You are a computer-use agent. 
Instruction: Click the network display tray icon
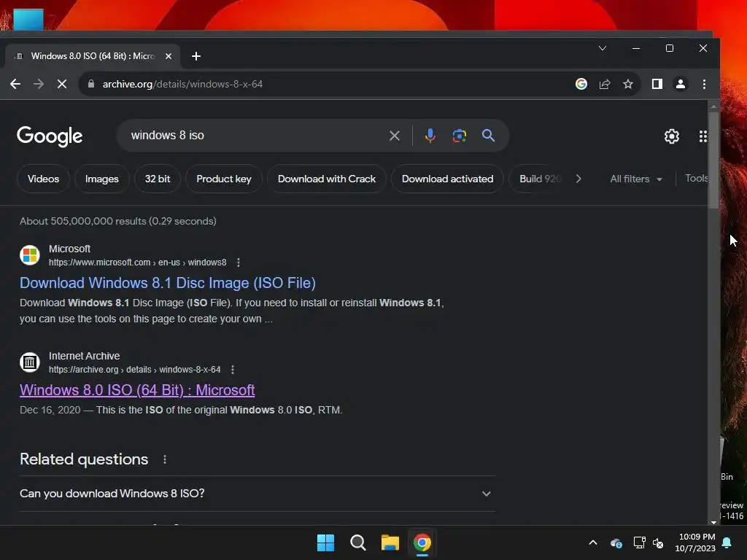point(639,542)
